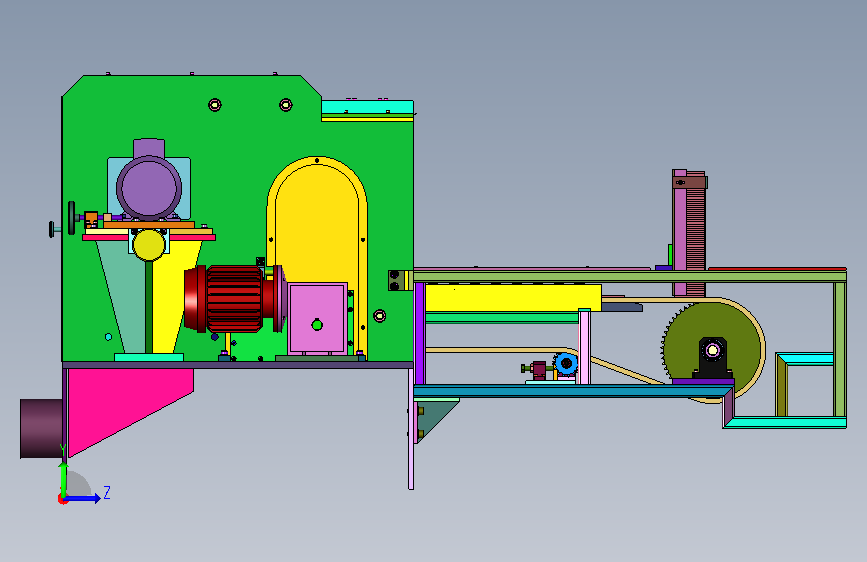Select the light pink post beside the blue sprocket
867x562 pixels.
pyautogui.click(x=584, y=347)
